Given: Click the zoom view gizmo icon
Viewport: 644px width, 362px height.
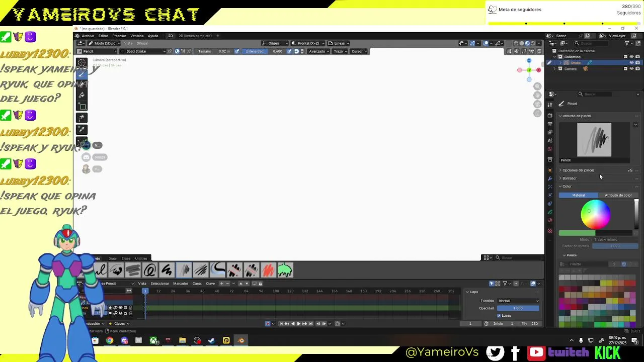Looking at the screenshot, I should click(537, 86).
